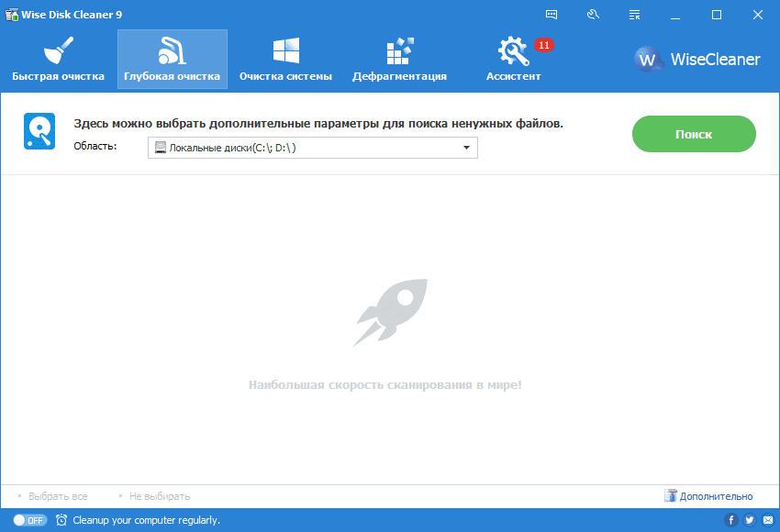The width and height of the screenshot is (780, 532).
Task: Open Ассистент with 11 notifications
Action: pos(514,59)
